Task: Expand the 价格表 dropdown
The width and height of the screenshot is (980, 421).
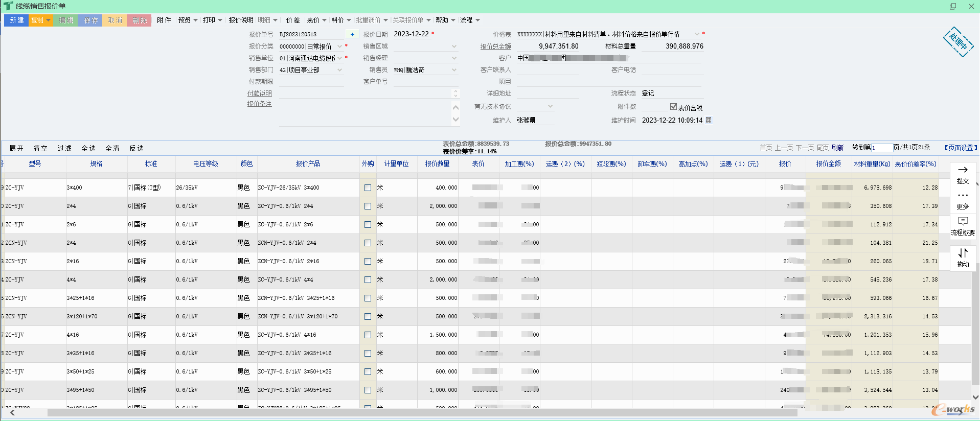Action: (x=697, y=34)
